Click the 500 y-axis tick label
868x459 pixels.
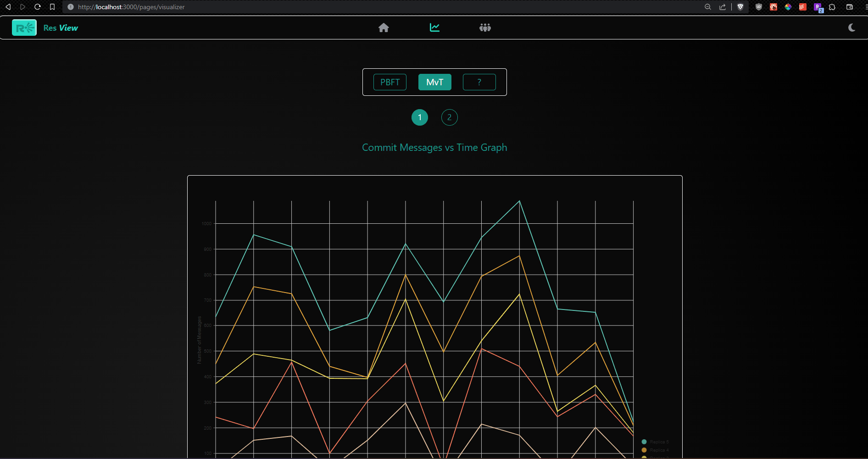pyautogui.click(x=208, y=351)
